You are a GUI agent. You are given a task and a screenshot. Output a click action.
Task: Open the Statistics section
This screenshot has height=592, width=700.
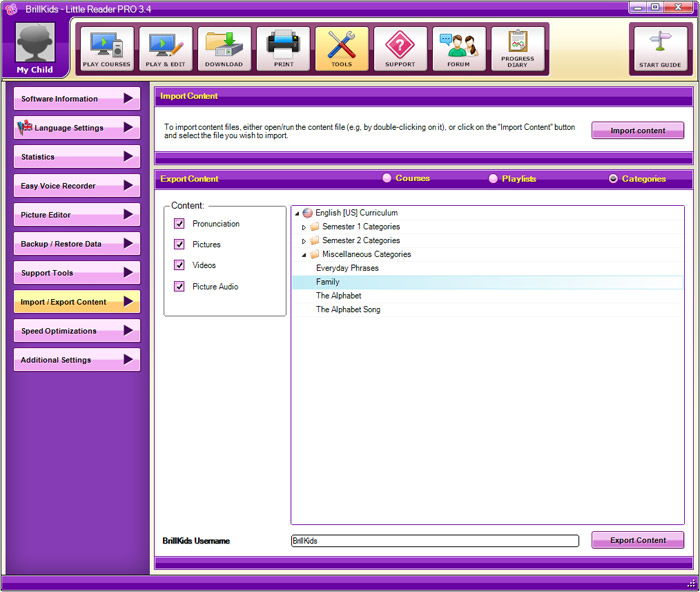(77, 156)
